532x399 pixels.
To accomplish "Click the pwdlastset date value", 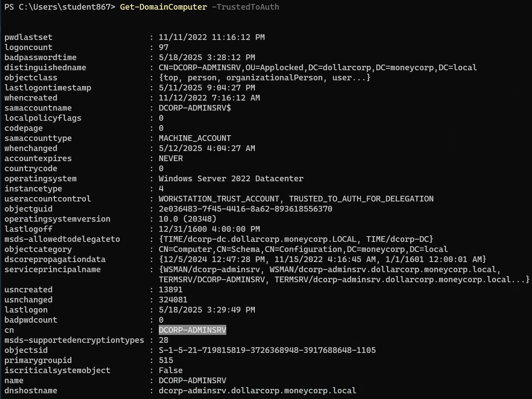I will pyautogui.click(x=211, y=37).
